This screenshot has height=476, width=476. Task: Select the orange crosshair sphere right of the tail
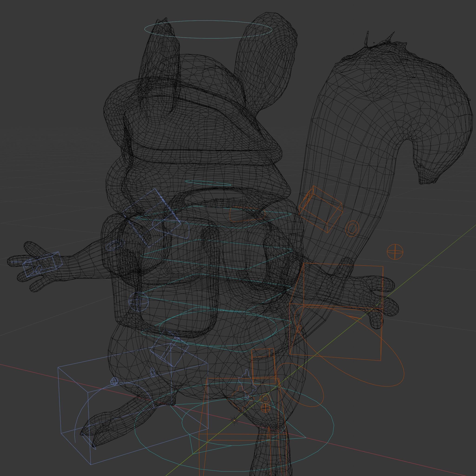[395, 252]
